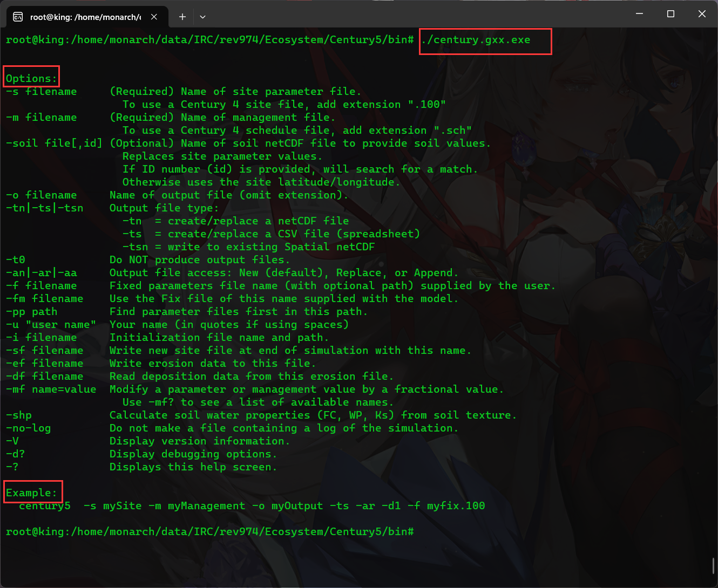Click the "-t0" option flag

(x=16, y=260)
